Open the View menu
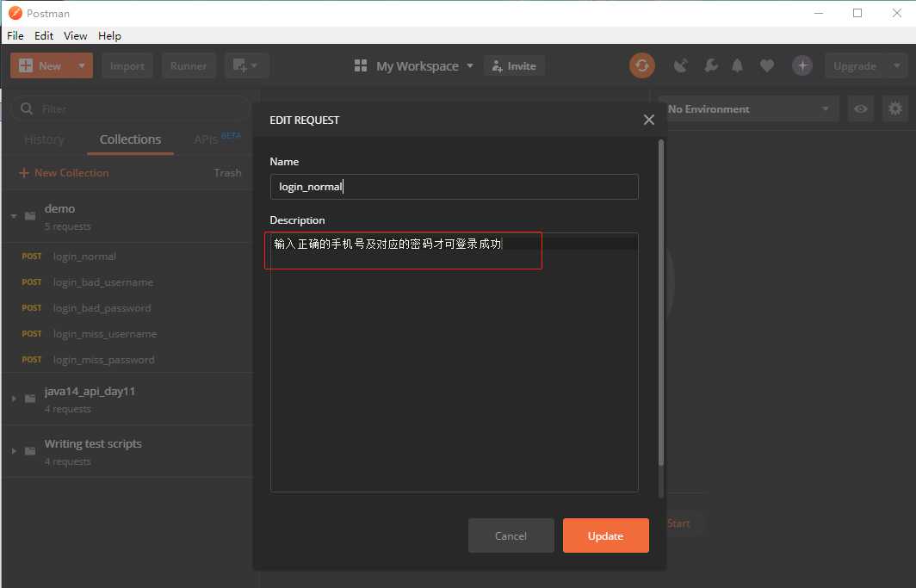Screen dimensions: 916x588 [x=76, y=35]
